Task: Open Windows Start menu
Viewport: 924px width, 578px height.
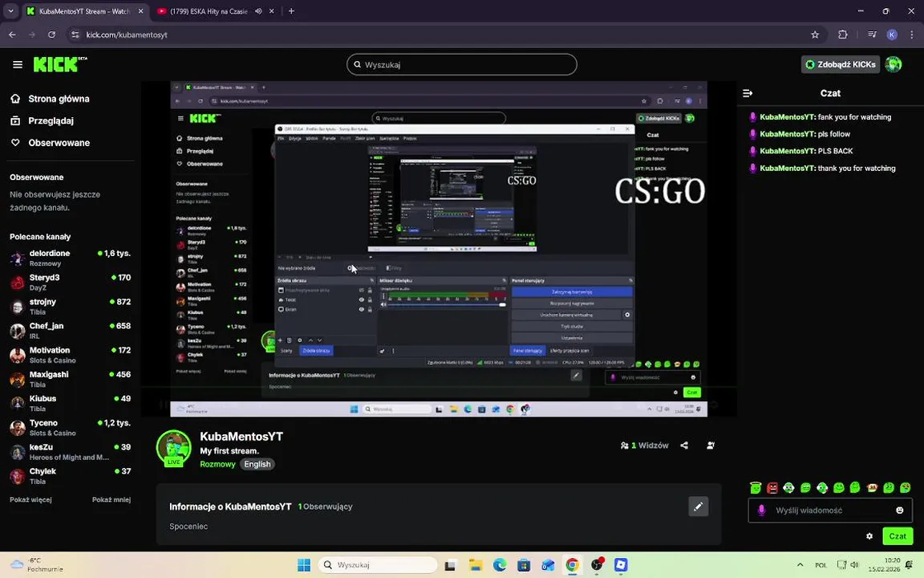Action: 304,564
